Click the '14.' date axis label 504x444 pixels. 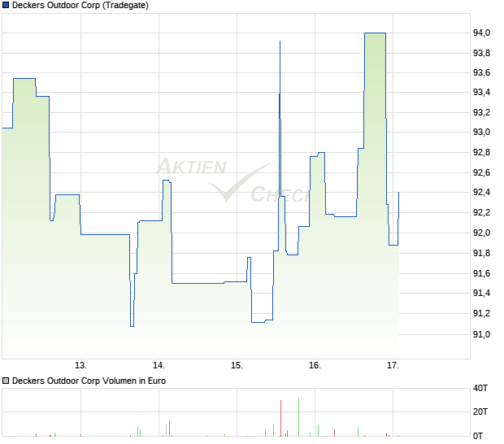tap(159, 366)
